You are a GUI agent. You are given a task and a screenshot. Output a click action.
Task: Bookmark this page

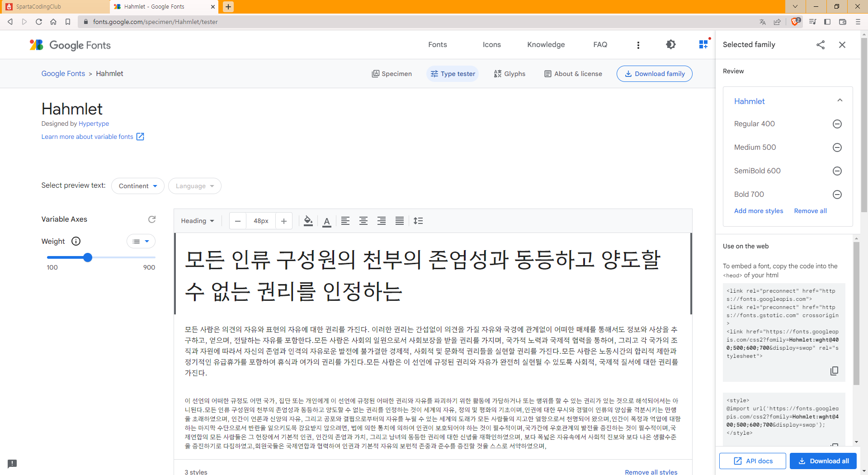point(68,22)
